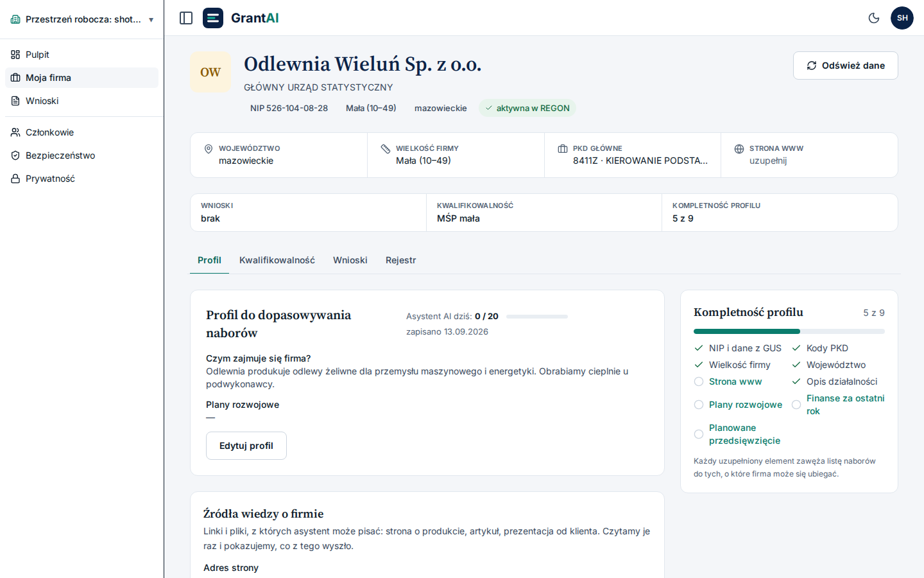The height and width of the screenshot is (578, 924).
Task: Open Bezpieczeństwo in the sidebar
Action: pyautogui.click(x=81, y=155)
